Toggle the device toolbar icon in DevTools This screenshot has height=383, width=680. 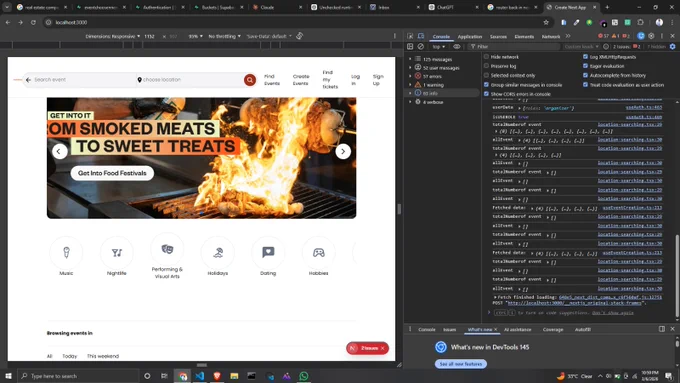coord(421,36)
